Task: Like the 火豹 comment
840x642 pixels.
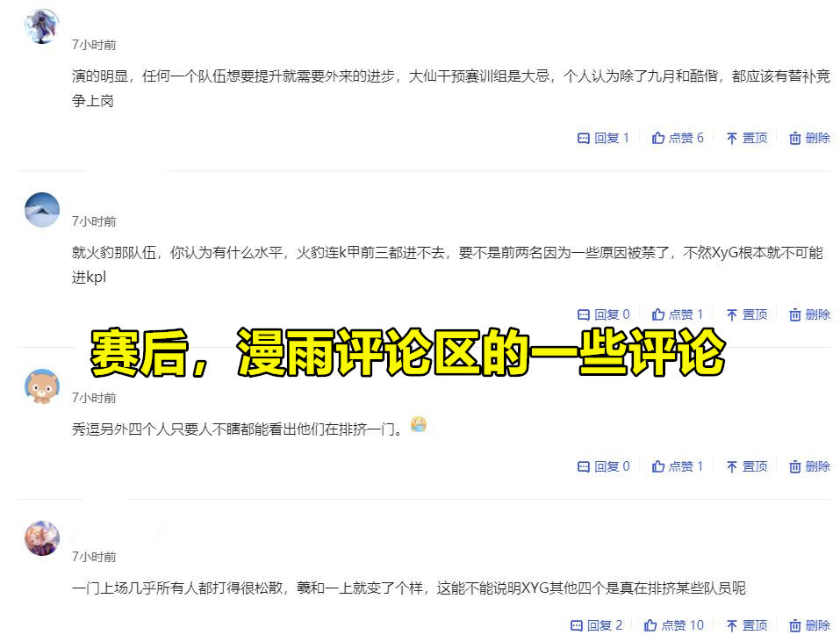Action: tap(677, 314)
